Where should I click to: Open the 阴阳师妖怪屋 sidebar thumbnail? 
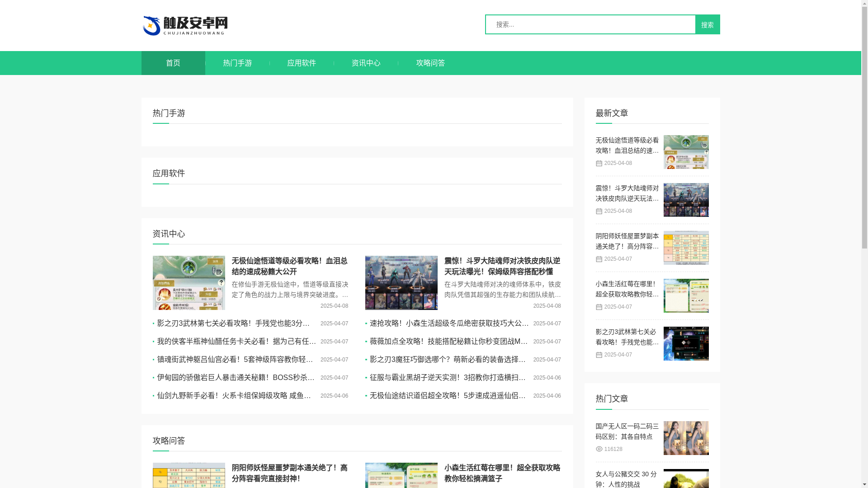point(686,248)
